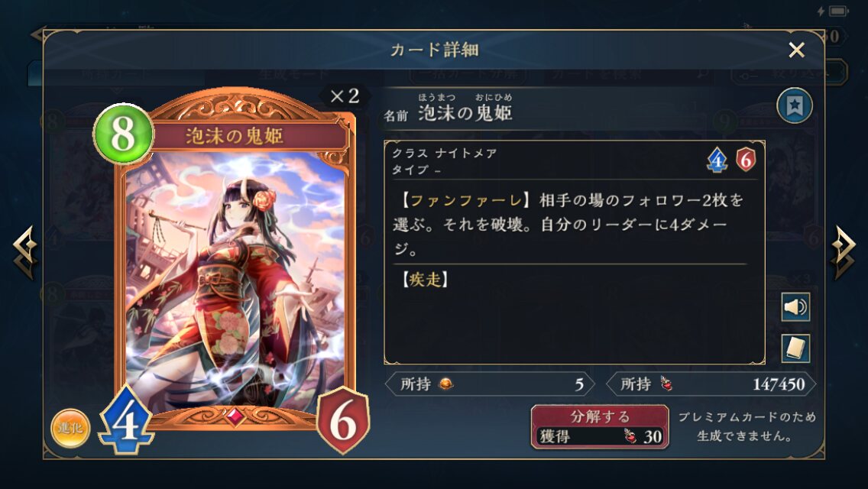Click the green cost 8 orb
This screenshot has width=868, height=489.
point(123,134)
